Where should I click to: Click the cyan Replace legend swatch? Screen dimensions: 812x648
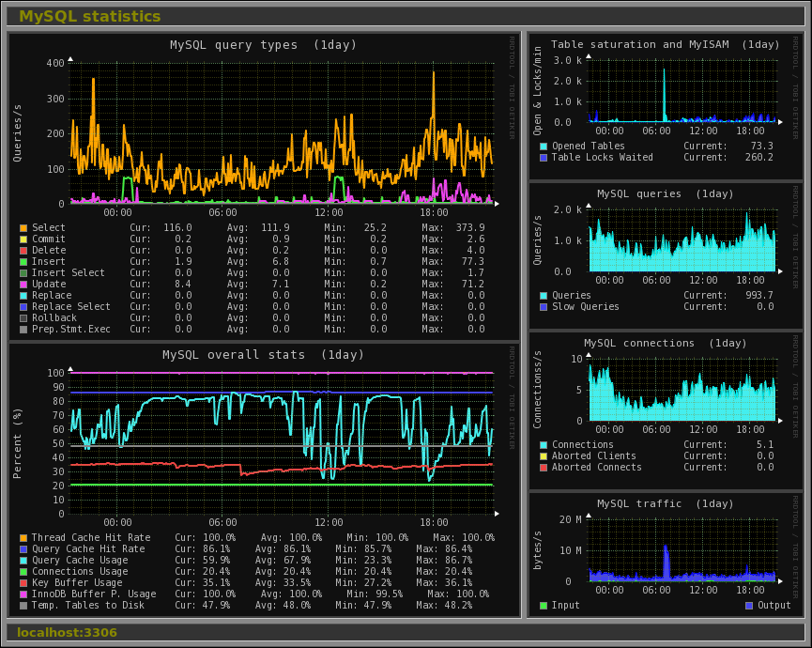click(x=23, y=296)
